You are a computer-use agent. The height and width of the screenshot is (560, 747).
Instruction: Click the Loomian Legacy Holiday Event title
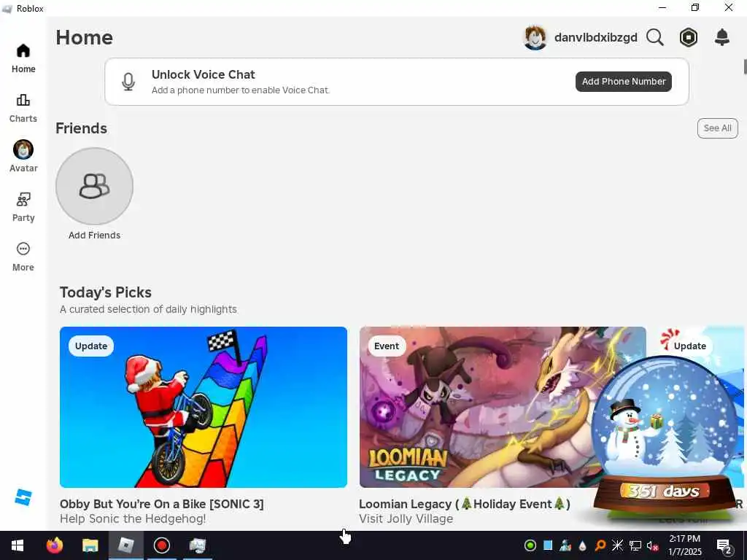[465, 504]
